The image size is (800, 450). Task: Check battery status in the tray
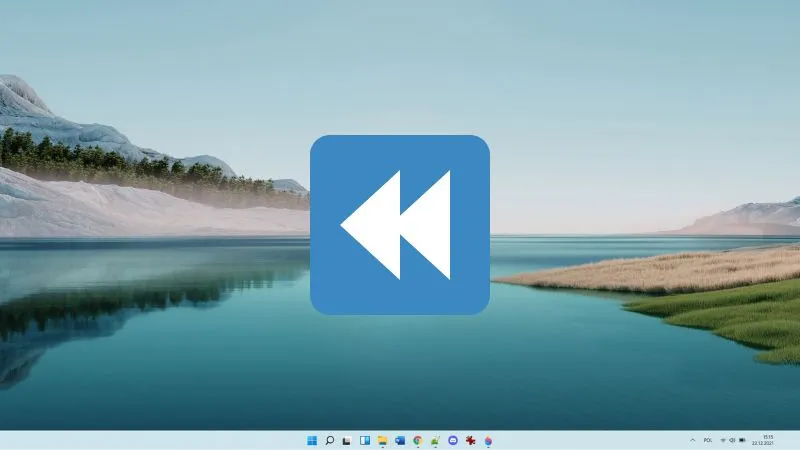(x=742, y=440)
